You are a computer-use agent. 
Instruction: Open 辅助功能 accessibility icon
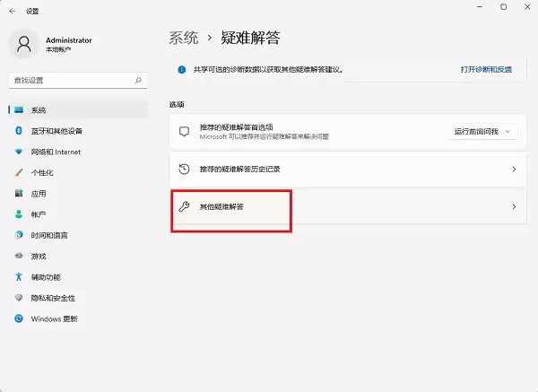pyautogui.click(x=19, y=276)
